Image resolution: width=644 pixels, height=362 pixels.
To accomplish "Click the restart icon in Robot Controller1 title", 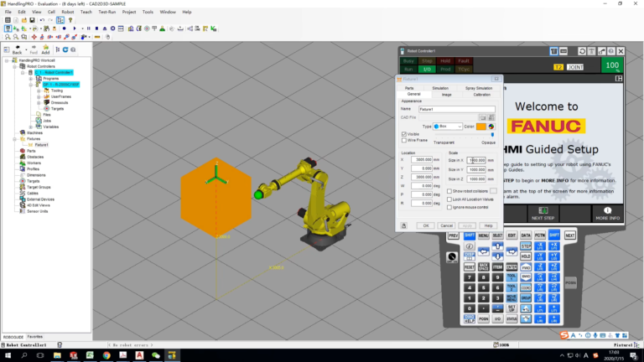I will 582,51.
